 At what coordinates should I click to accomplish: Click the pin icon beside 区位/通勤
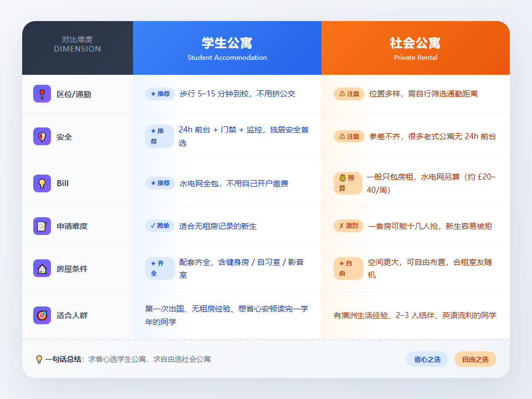click(x=42, y=94)
